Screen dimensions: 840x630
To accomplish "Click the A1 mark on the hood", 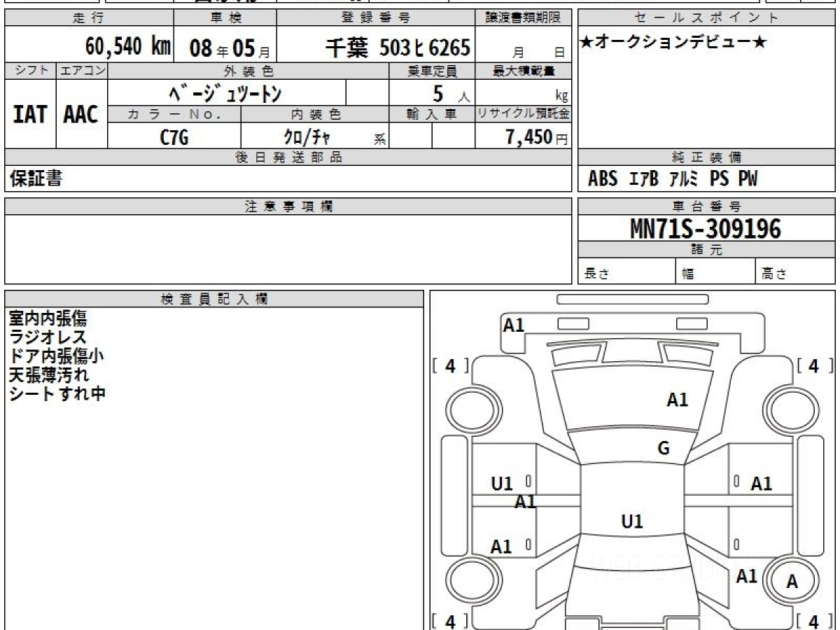I will point(677,400).
